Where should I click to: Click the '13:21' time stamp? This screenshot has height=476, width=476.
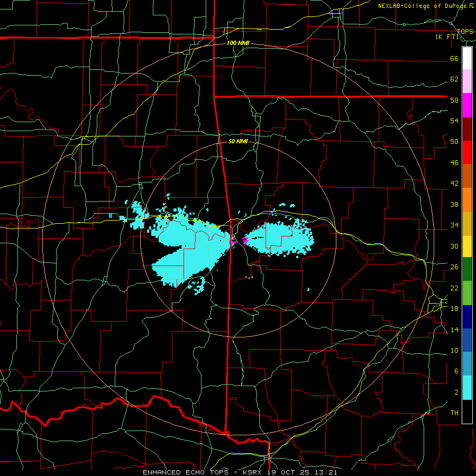[x=326, y=472]
